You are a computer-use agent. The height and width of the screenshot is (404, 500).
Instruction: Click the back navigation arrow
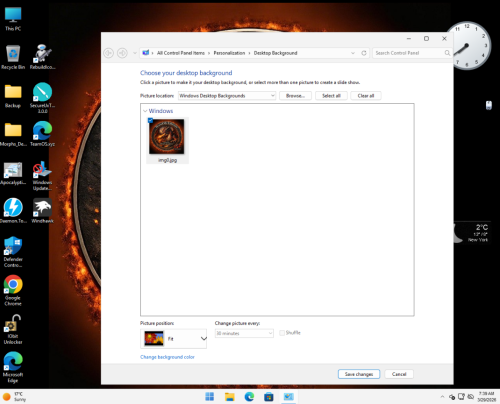pos(109,53)
